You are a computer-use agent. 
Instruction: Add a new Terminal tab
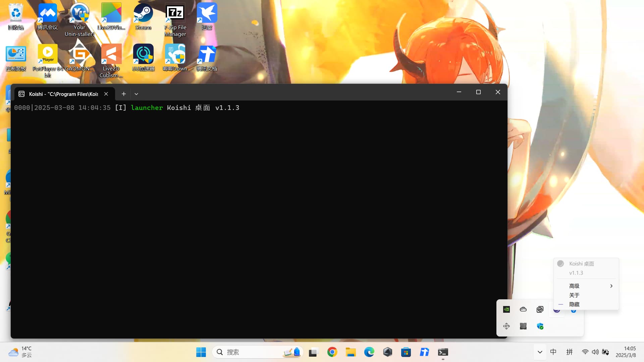(x=123, y=94)
